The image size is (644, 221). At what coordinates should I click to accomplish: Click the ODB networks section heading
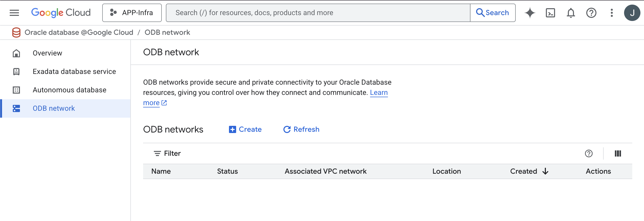(173, 129)
